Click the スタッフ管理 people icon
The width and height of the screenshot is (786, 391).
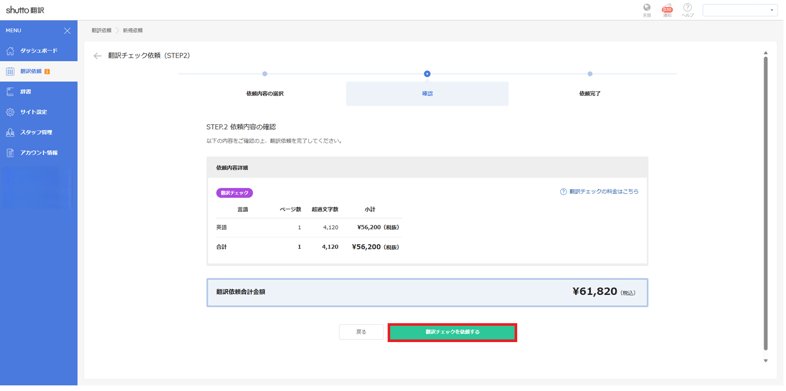pos(10,132)
